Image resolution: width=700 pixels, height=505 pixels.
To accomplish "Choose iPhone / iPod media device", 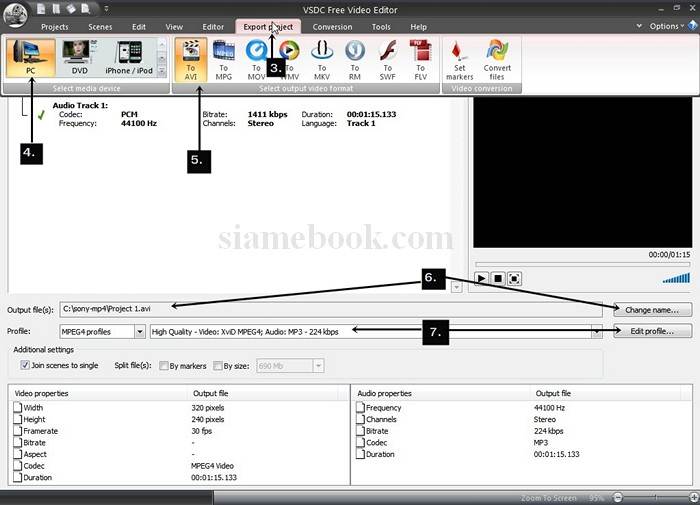I will [x=129, y=58].
